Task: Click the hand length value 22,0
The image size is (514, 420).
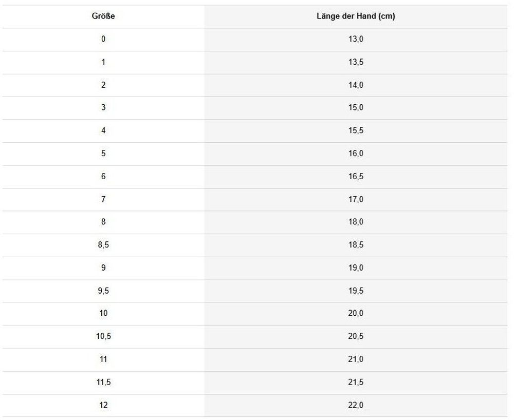Action: 356,406
